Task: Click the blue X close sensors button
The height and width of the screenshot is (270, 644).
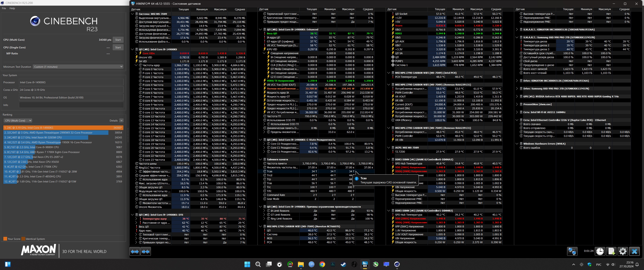Action: click(x=634, y=251)
